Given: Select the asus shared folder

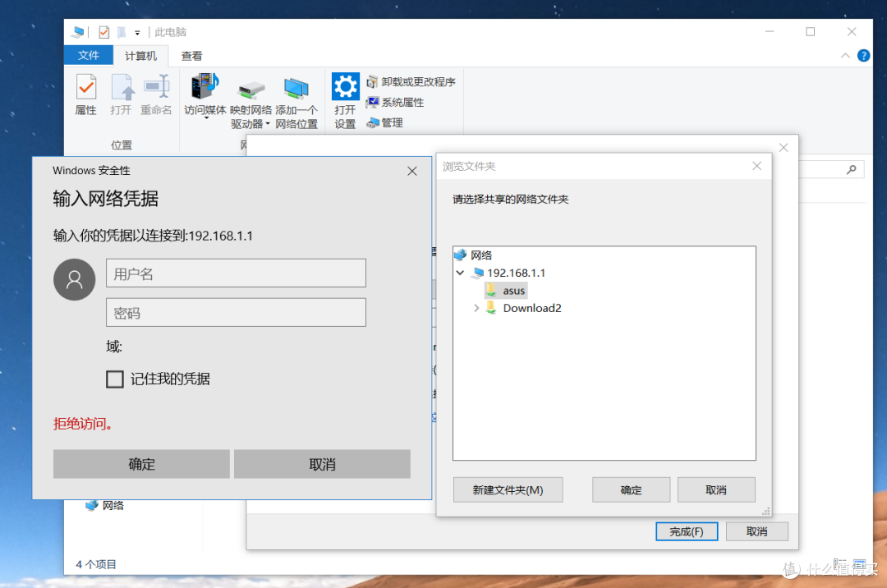Looking at the screenshot, I should [506, 291].
